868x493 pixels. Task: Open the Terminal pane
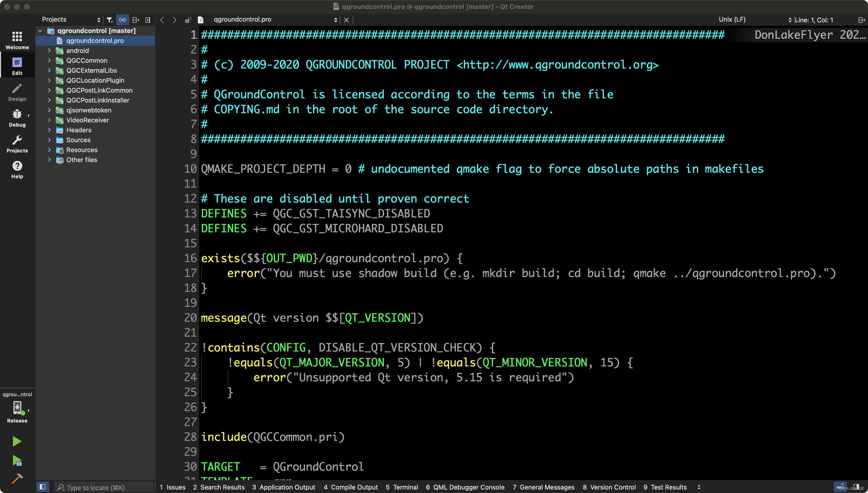point(402,487)
